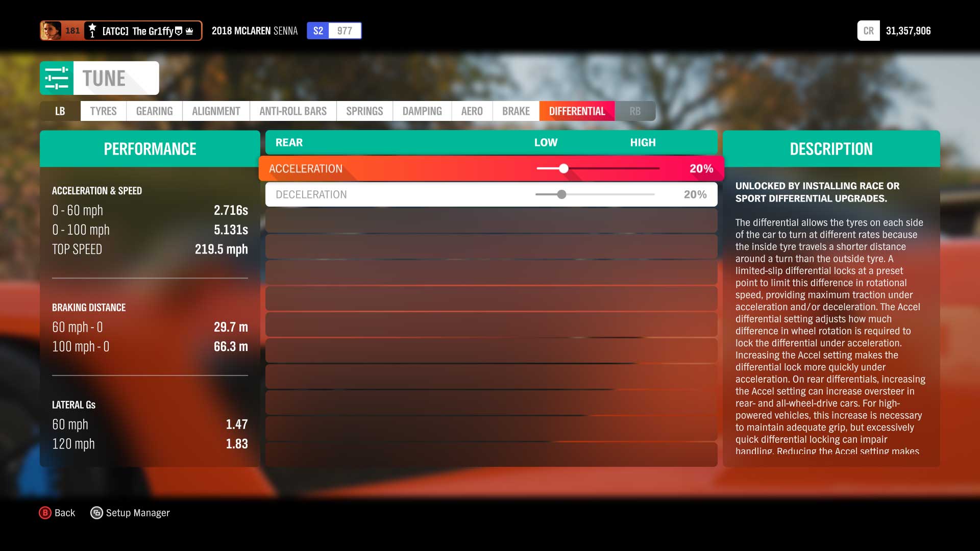Click the RB shoulder button hint
Image resolution: width=980 pixels, height=551 pixels.
[635, 111]
